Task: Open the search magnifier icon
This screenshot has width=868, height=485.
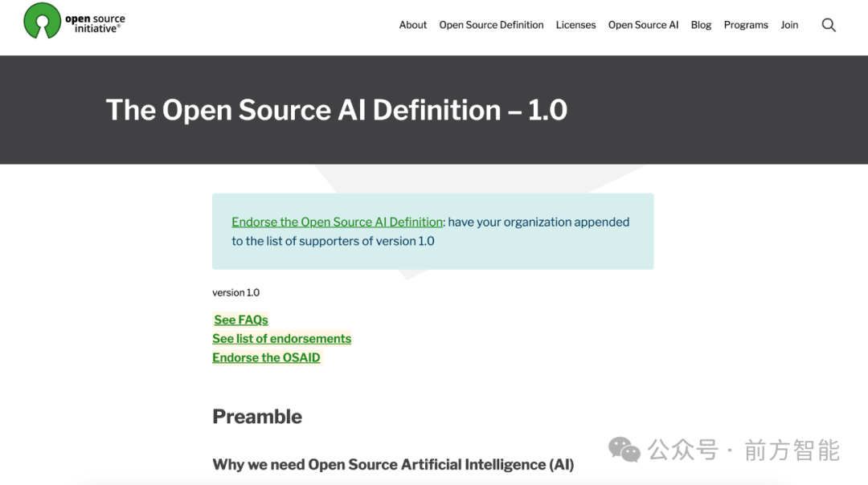Action: (828, 25)
